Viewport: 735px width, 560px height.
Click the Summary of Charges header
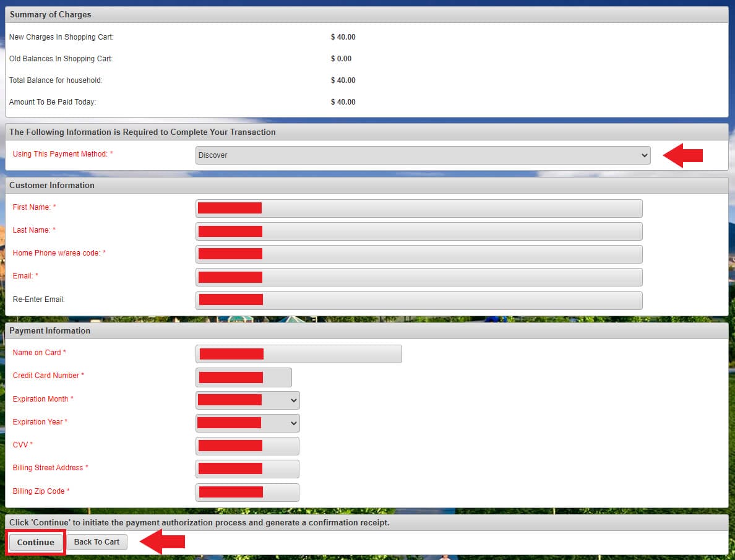(x=50, y=14)
